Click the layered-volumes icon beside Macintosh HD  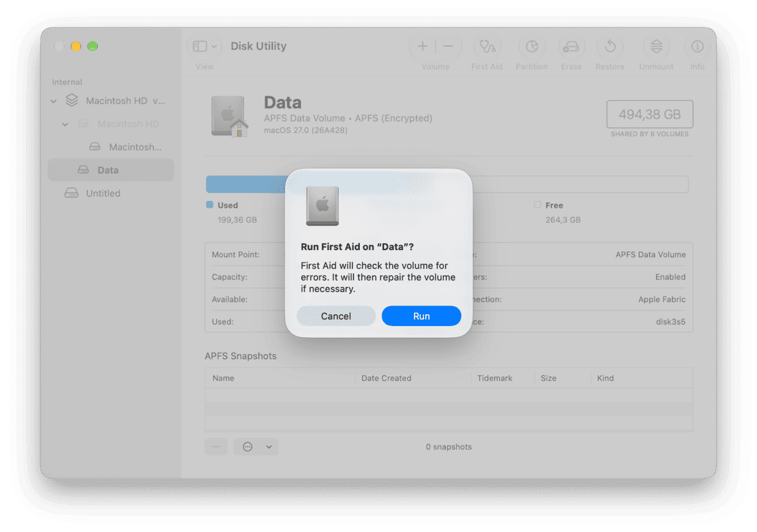click(x=72, y=100)
